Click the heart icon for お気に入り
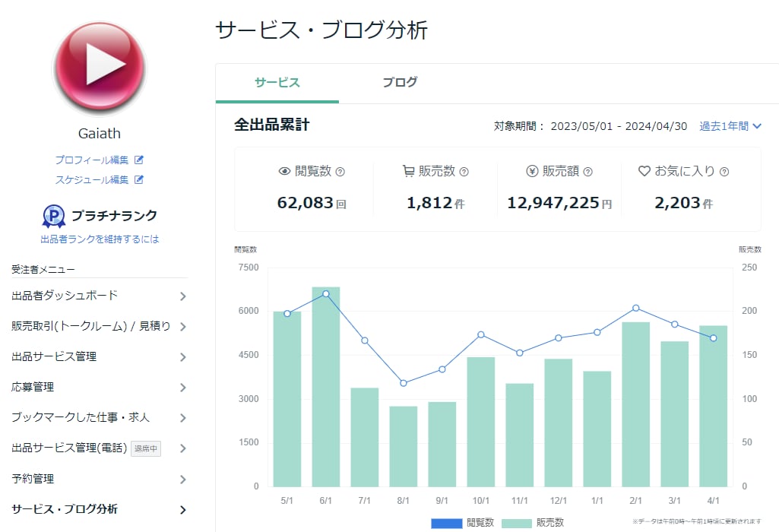 [644, 171]
